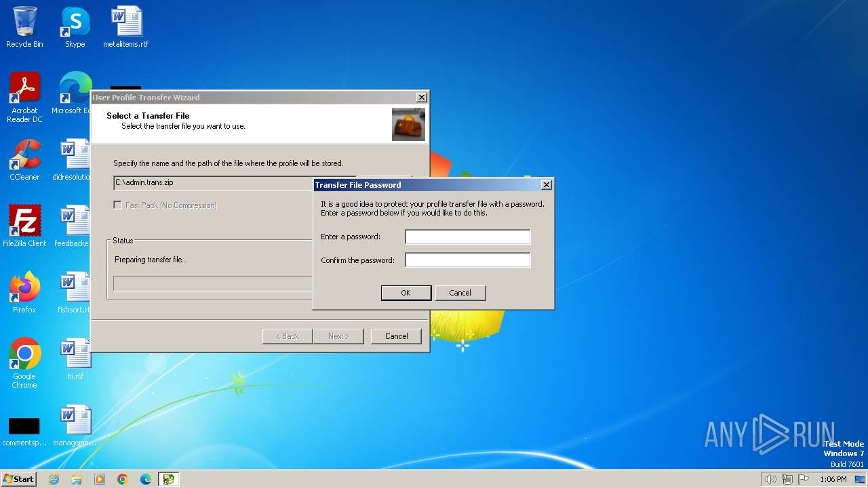Select the management document on desktop
Viewport: 868px width, 488px height.
75,425
